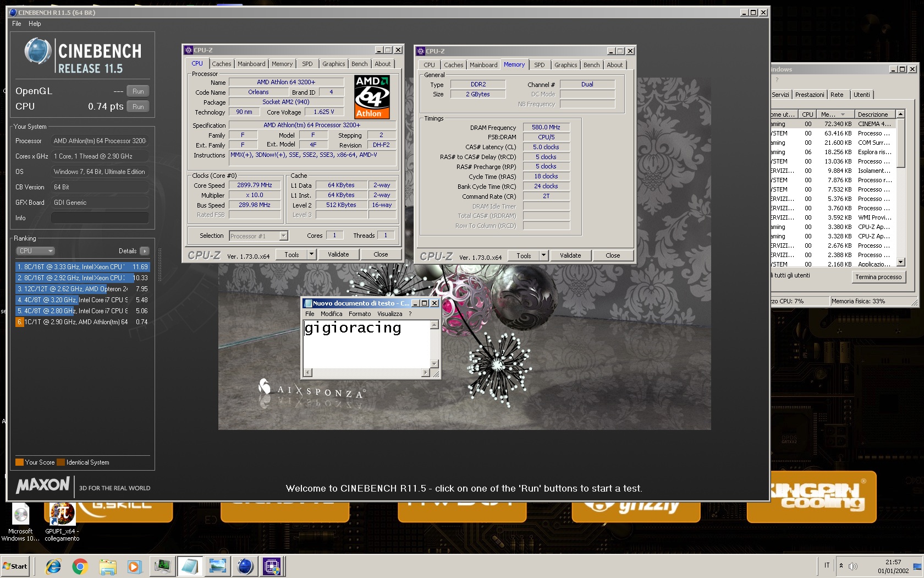Image resolution: width=924 pixels, height=578 pixels.
Task: Run the CPU benchmark in Cinebench
Action: (138, 107)
